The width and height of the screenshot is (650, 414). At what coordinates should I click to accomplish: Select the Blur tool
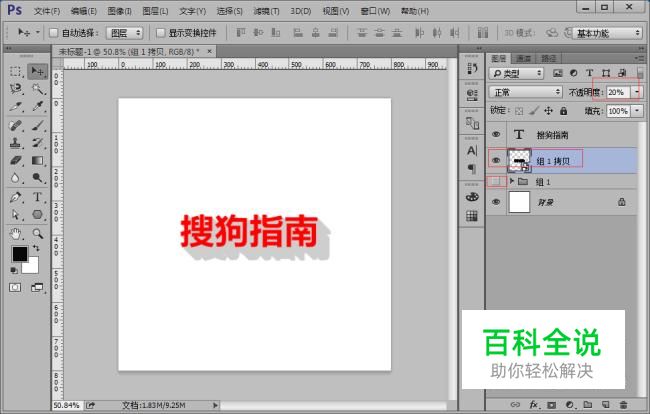[16, 178]
